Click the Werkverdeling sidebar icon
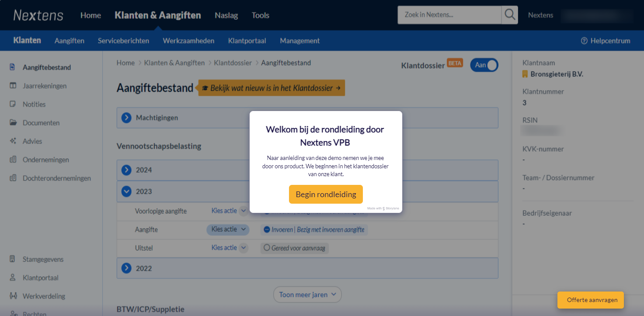The height and width of the screenshot is (316, 644). [x=13, y=296]
